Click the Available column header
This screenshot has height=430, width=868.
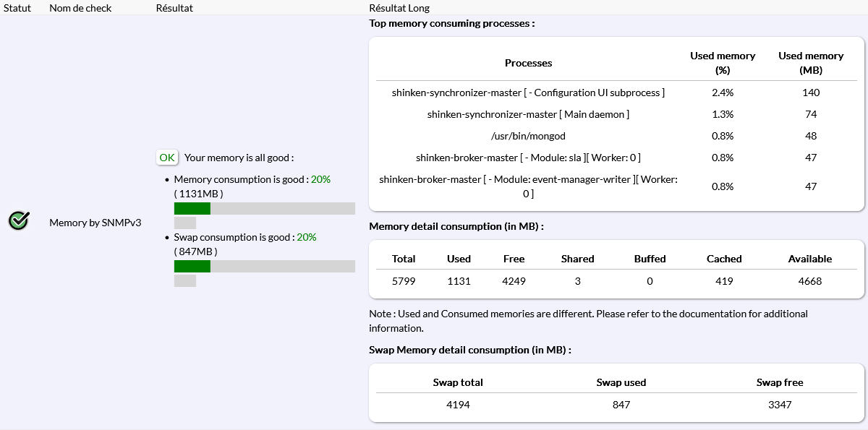(x=810, y=259)
